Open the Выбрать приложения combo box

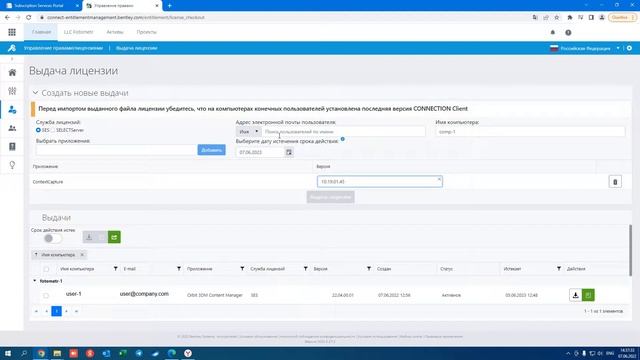116,150
